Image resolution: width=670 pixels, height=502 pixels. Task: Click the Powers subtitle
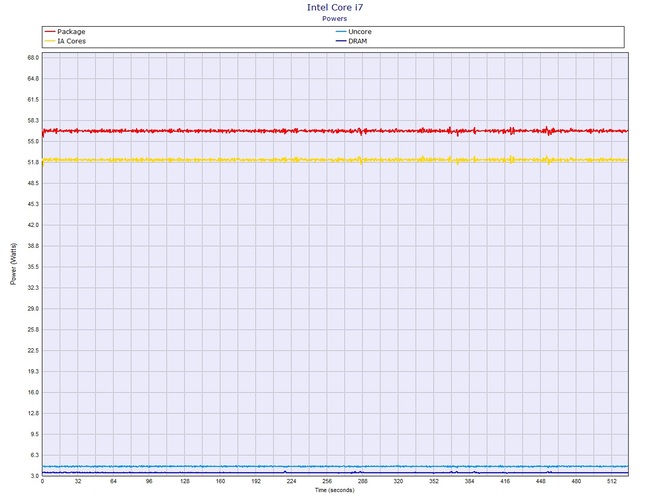(x=335, y=18)
